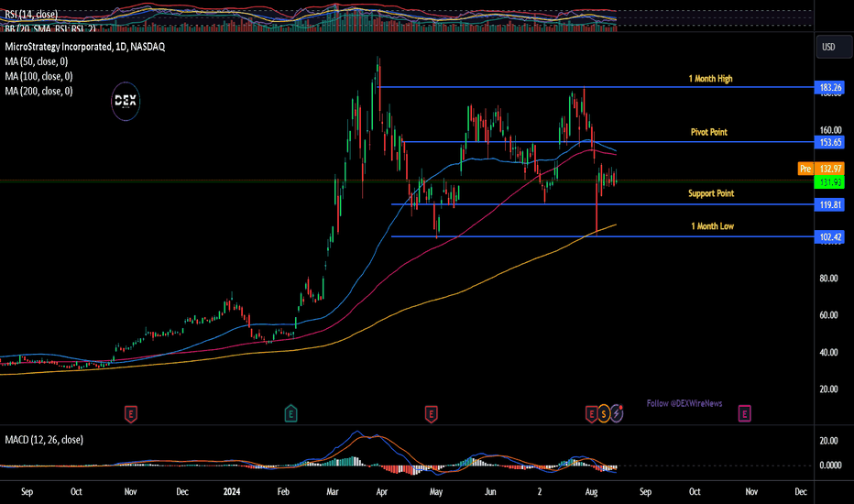Click the Pivot Point label
The image size is (854, 504).
click(709, 132)
